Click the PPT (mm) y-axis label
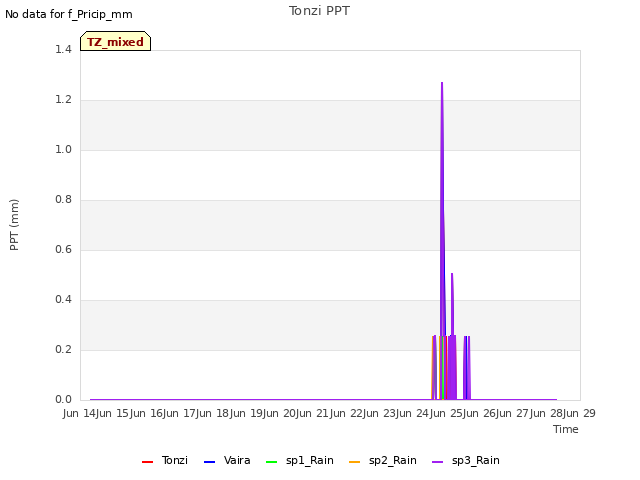Viewport: 640px width, 480px height. (14, 224)
